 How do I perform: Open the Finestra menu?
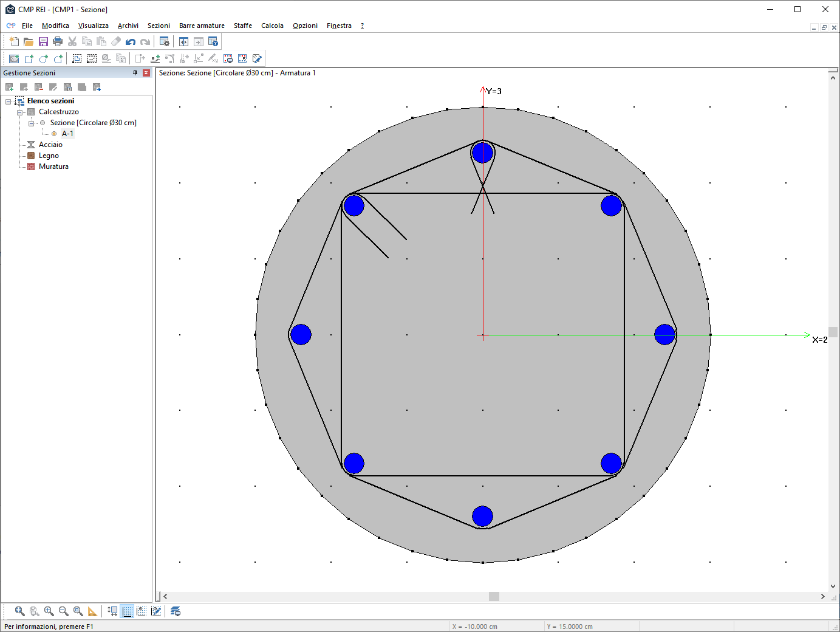click(x=339, y=26)
